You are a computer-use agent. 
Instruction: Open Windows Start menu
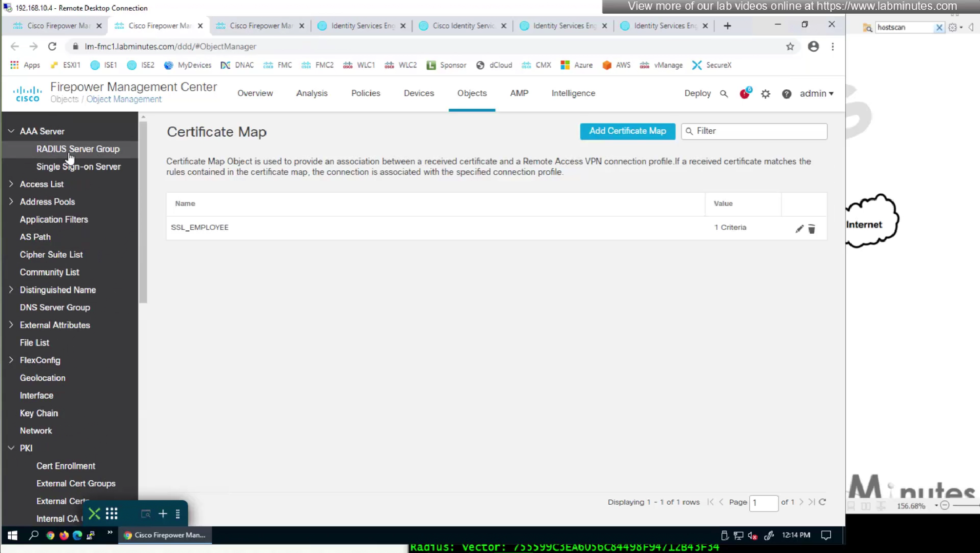(12, 535)
